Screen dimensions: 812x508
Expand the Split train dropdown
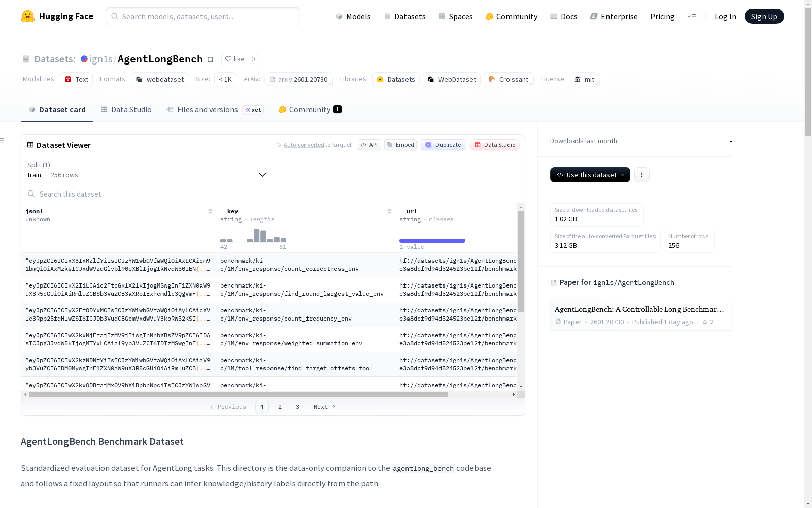point(147,170)
